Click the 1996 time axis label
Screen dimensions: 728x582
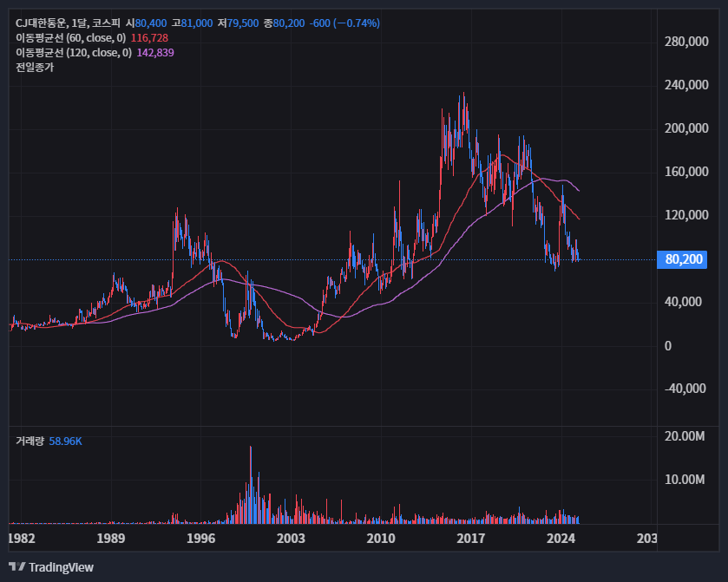tap(201, 539)
